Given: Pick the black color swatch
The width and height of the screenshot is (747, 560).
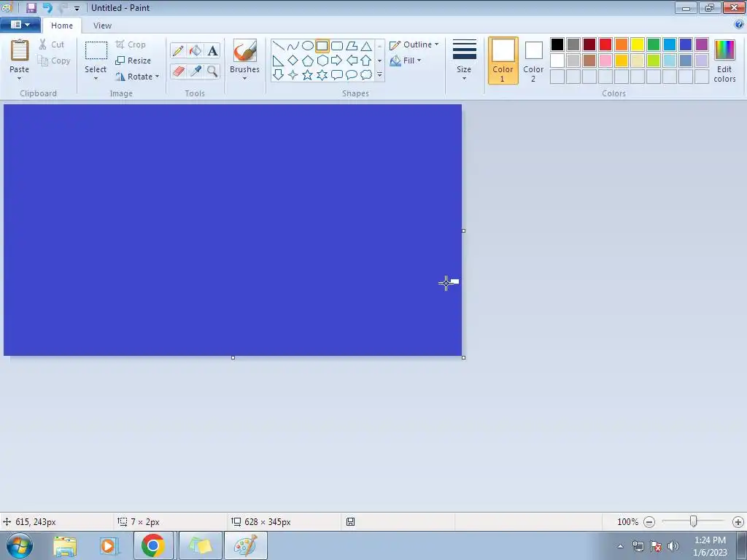Looking at the screenshot, I should coord(557,44).
